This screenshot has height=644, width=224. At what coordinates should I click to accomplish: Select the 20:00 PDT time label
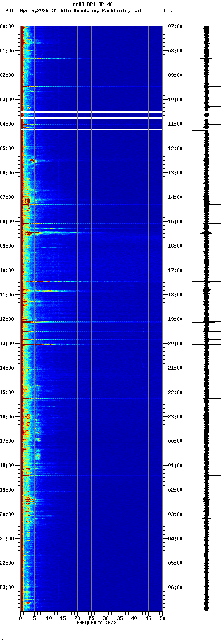pyautogui.click(x=7, y=514)
